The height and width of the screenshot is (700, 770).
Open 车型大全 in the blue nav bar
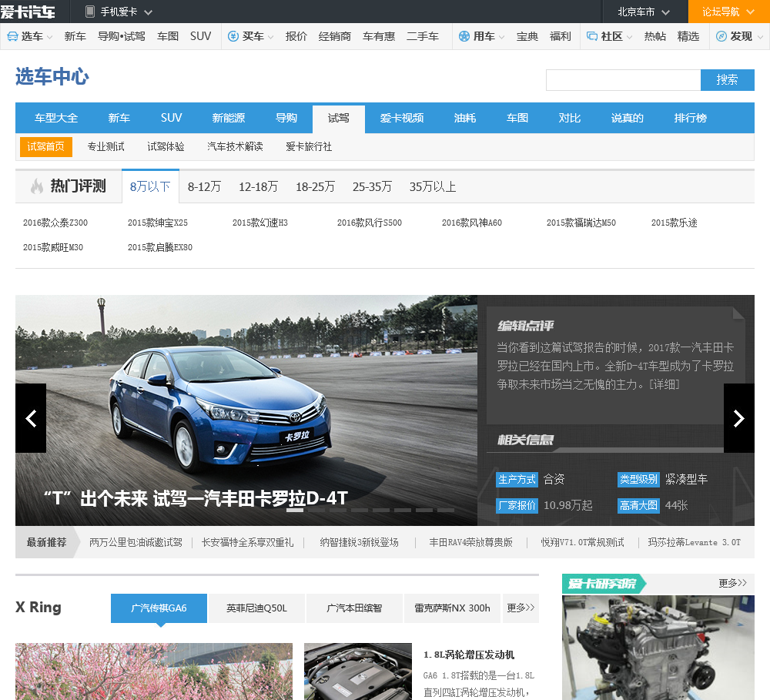(56, 118)
